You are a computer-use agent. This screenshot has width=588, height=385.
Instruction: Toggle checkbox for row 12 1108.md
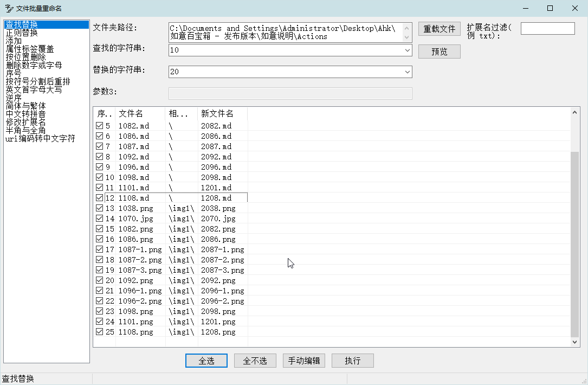click(99, 198)
